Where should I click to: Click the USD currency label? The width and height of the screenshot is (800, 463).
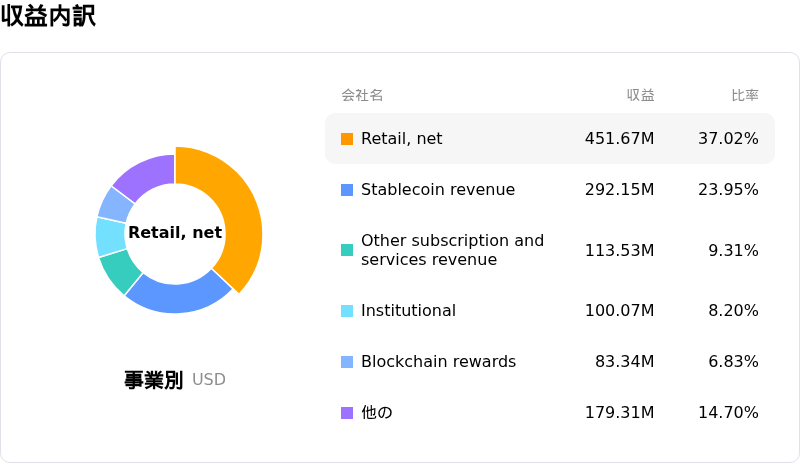coord(209,380)
